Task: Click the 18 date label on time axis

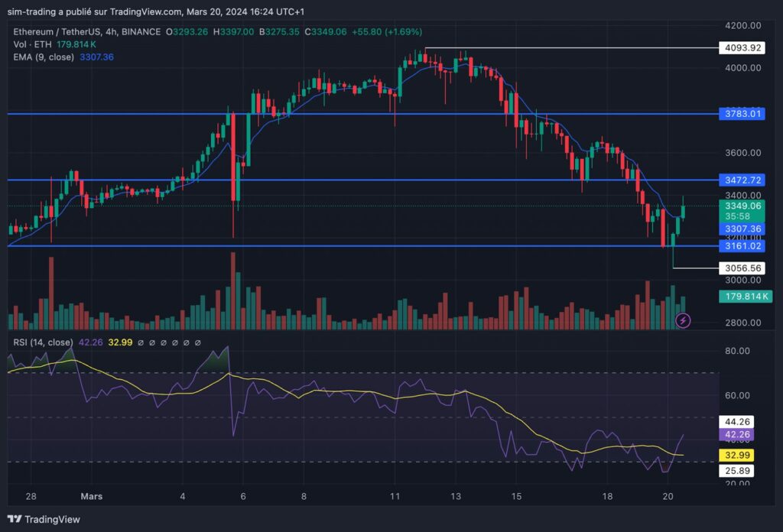Action: (607, 496)
